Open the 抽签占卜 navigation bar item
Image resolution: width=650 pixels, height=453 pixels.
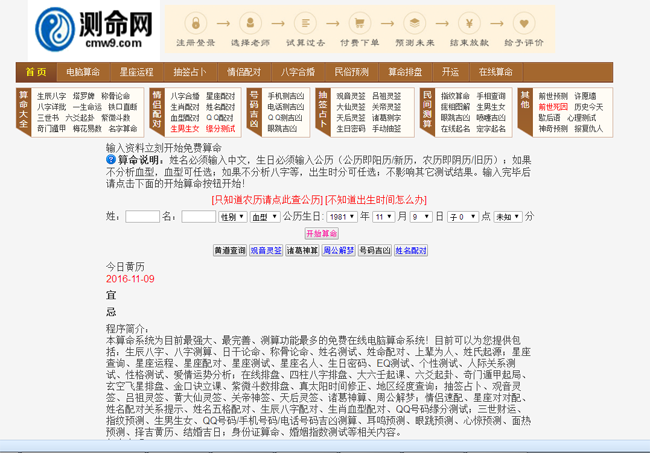click(190, 72)
